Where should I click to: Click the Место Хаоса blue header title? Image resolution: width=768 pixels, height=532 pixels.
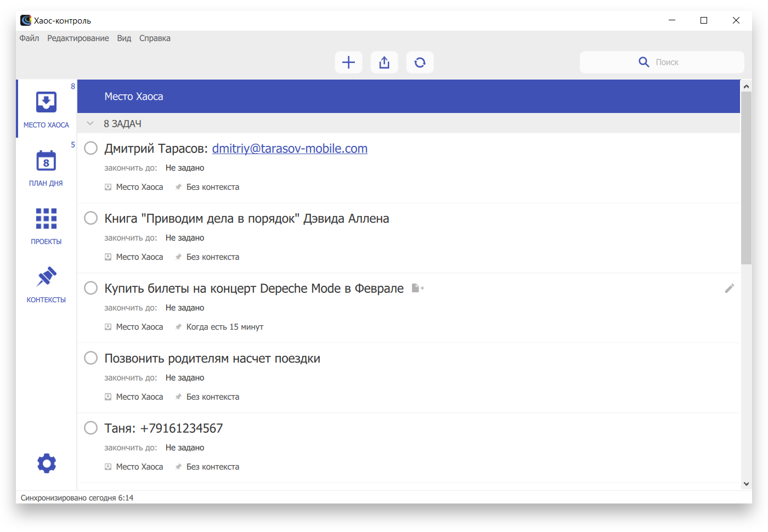[134, 97]
